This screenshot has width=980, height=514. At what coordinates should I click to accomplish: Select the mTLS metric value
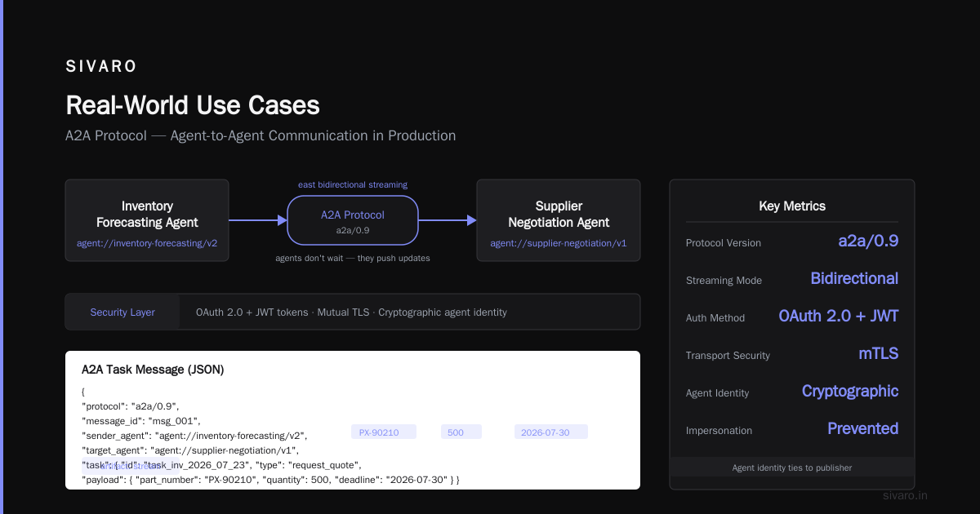coord(878,353)
